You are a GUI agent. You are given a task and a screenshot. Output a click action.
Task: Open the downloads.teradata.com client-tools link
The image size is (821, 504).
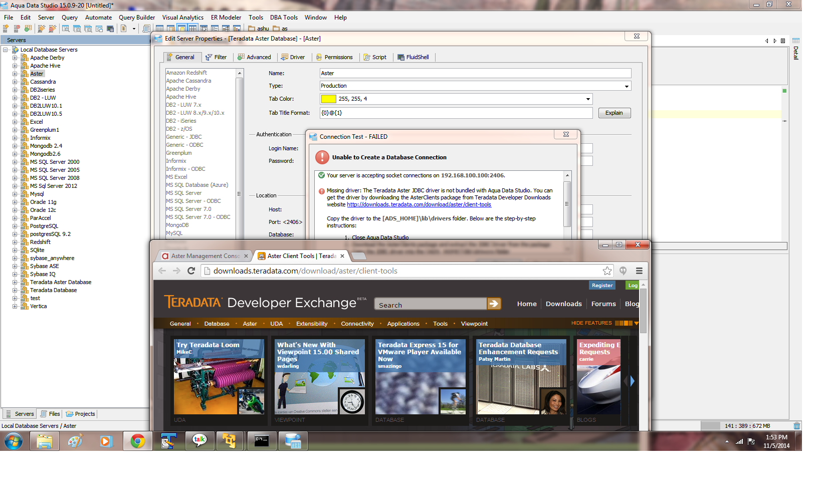coord(419,204)
